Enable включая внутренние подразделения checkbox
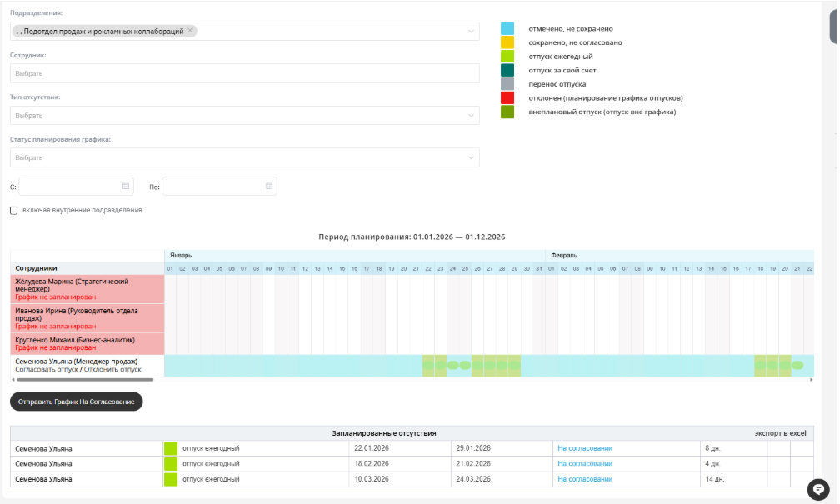This screenshot has height=504, width=840. tap(13, 211)
